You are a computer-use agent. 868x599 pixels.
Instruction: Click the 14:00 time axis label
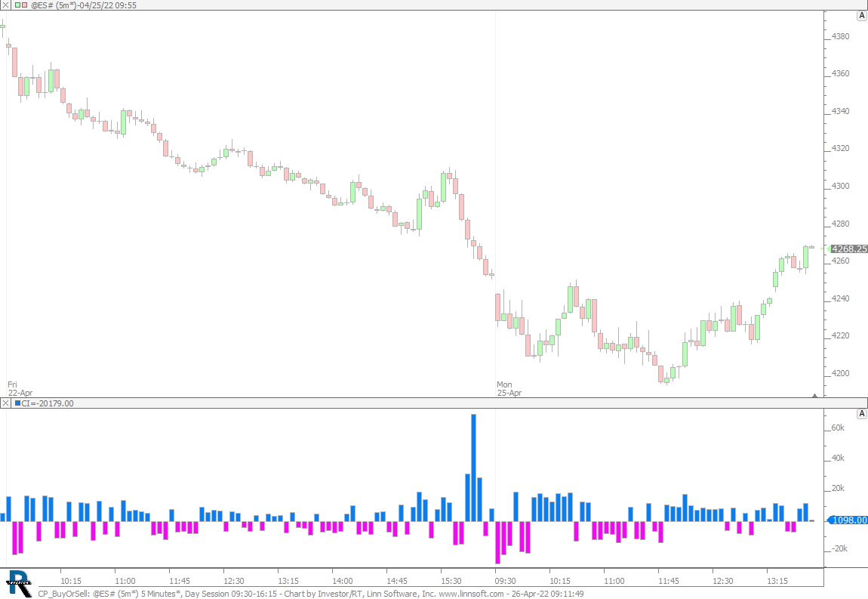[342, 581]
